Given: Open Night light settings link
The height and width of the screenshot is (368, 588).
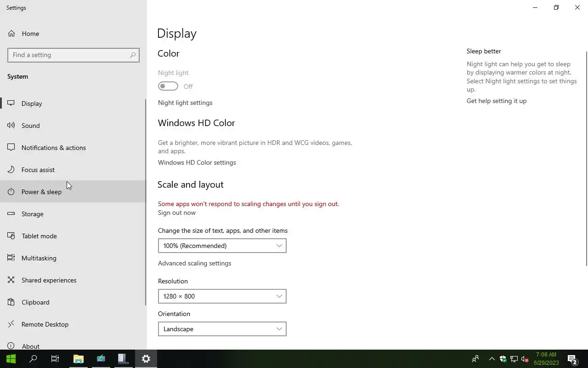Looking at the screenshot, I should (x=185, y=103).
